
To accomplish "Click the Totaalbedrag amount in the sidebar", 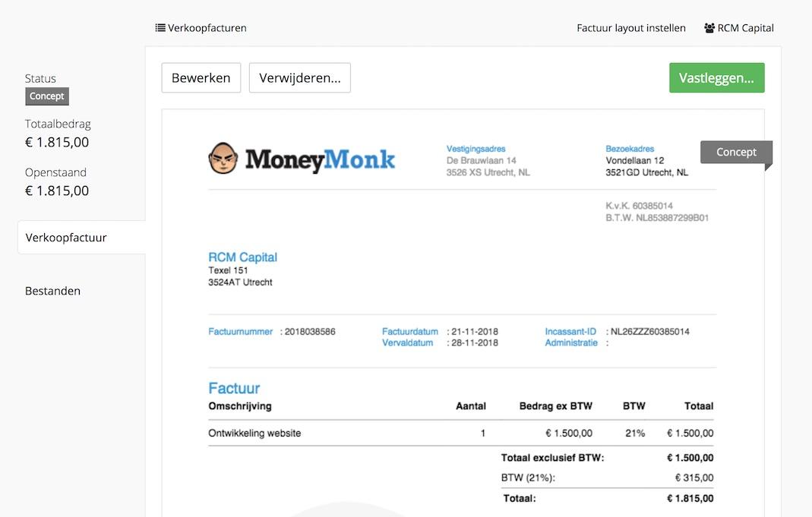I will coord(57,142).
